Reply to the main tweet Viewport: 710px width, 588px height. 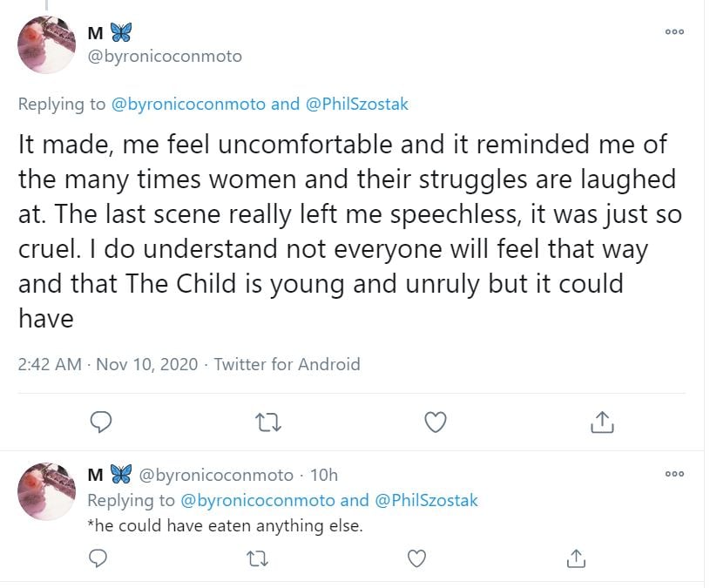click(102, 422)
